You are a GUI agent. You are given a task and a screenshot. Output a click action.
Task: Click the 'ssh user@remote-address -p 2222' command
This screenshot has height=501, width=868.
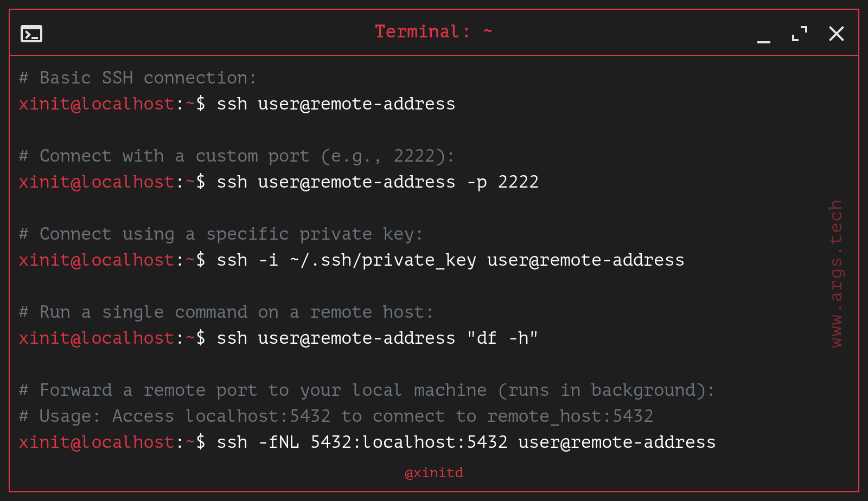[378, 182]
